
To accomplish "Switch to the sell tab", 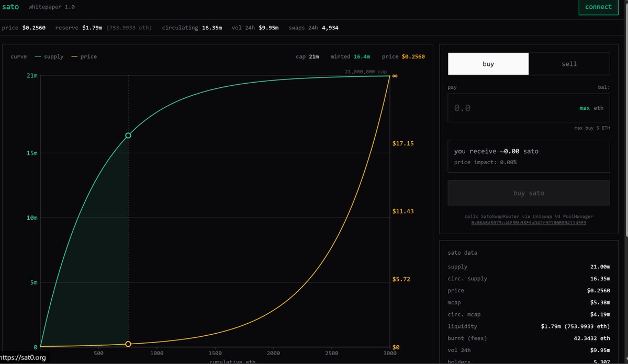I will 569,64.
